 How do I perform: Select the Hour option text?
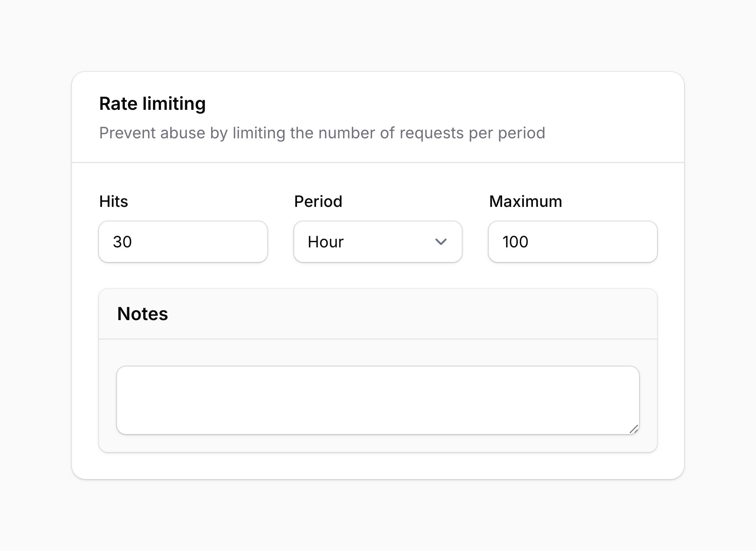[325, 242]
